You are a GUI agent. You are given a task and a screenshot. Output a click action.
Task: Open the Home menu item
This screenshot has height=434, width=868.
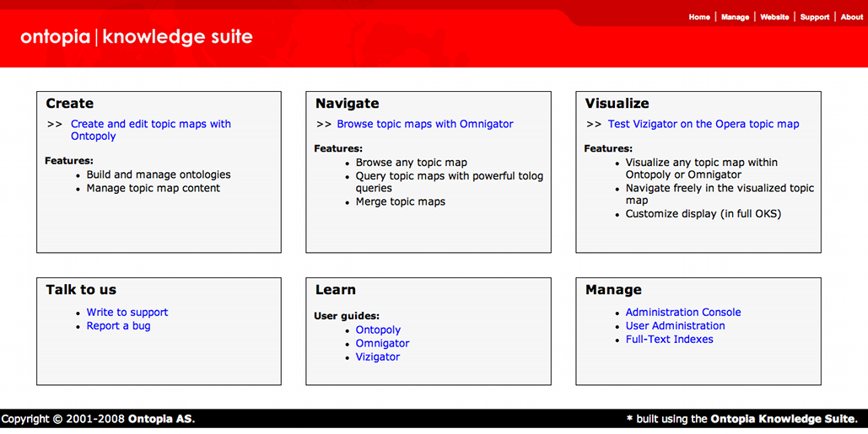[699, 17]
